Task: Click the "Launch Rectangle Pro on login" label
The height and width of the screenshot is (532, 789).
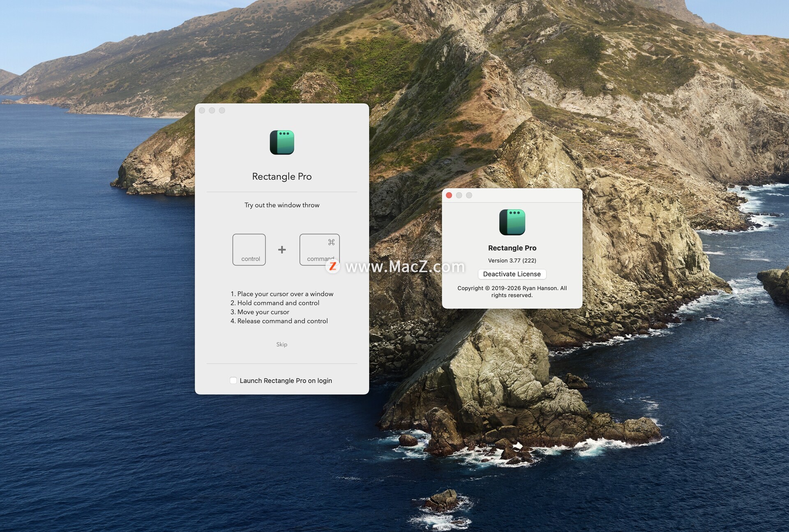Action: (286, 380)
